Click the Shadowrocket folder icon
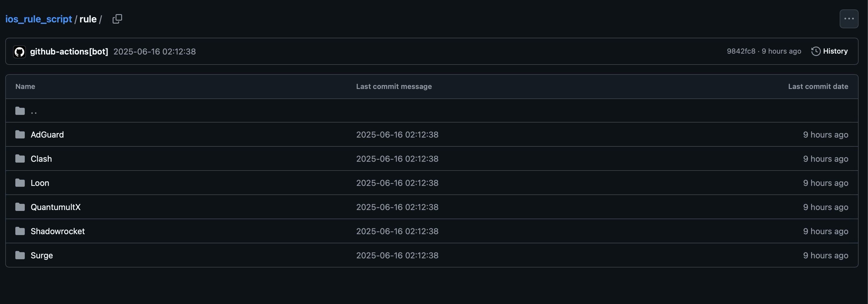The image size is (868, 304). point(20,231)
